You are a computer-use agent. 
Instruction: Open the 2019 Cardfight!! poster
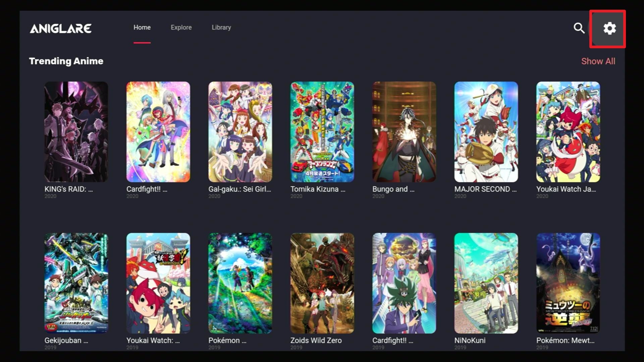point(404,283)
